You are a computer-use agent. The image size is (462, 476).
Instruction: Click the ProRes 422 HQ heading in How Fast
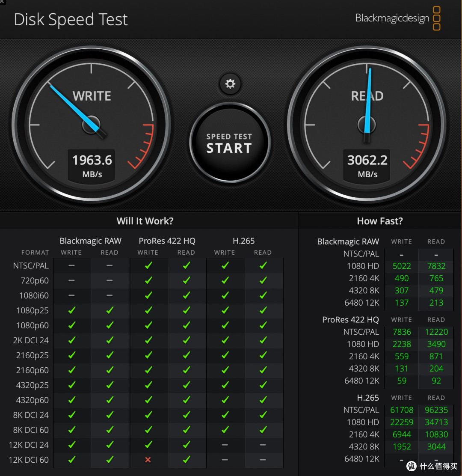[x=350, y=320]
